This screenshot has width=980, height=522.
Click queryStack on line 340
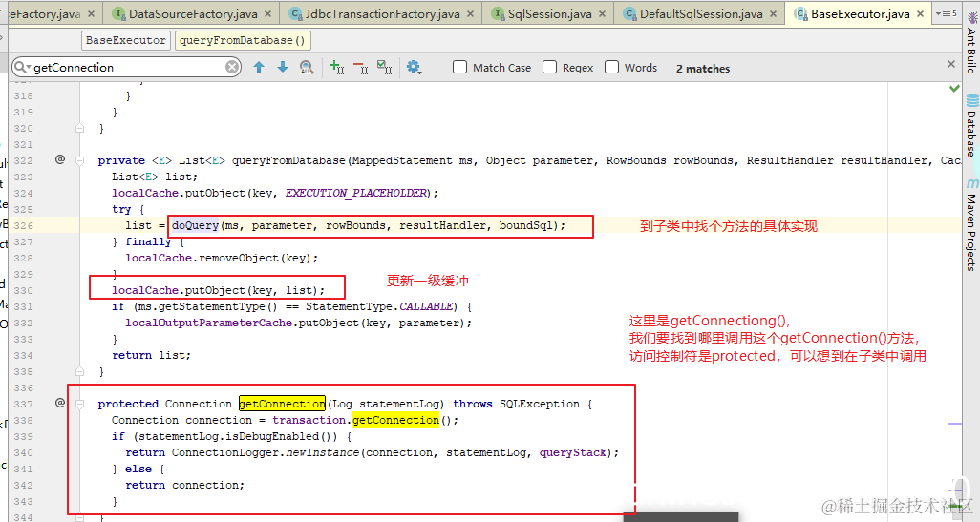[572, 452]
